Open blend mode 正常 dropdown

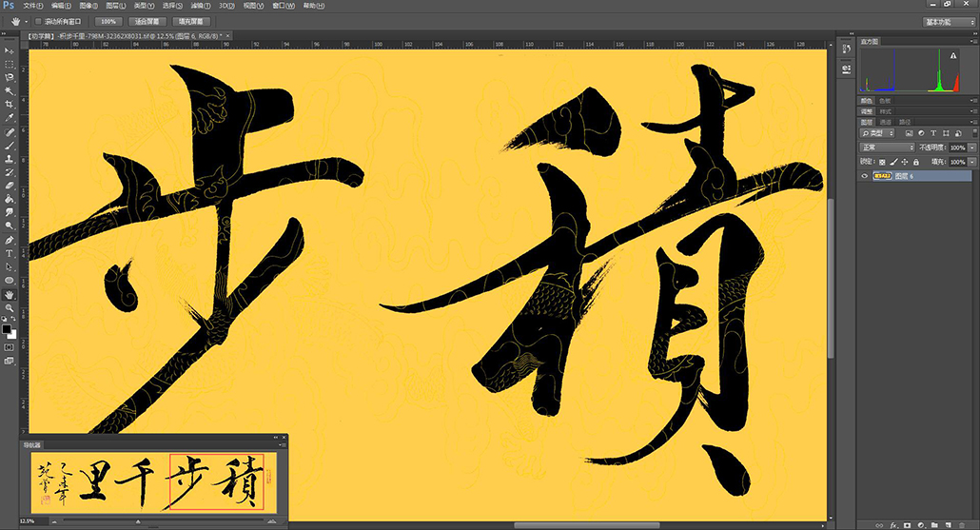(888, 147)
